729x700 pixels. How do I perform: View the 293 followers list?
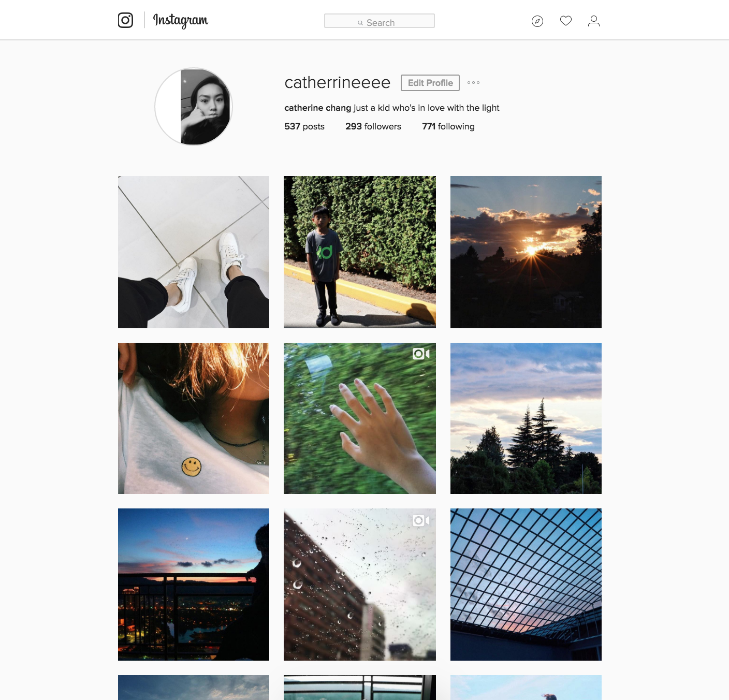pyautogui.click(x=373, y=126)
